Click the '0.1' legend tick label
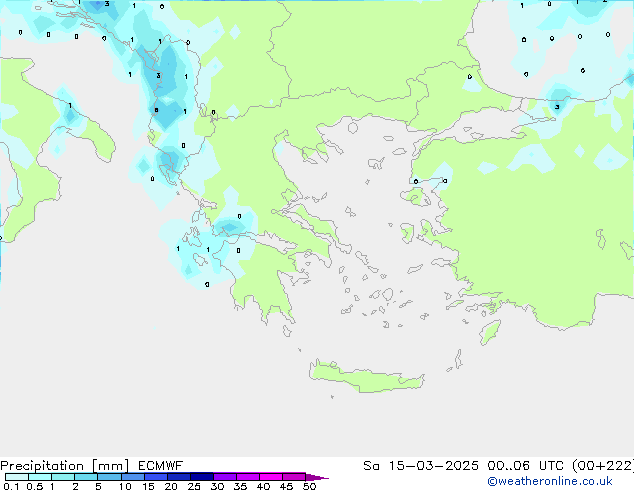This screenshot has height=490, width=634. (11, 486)
